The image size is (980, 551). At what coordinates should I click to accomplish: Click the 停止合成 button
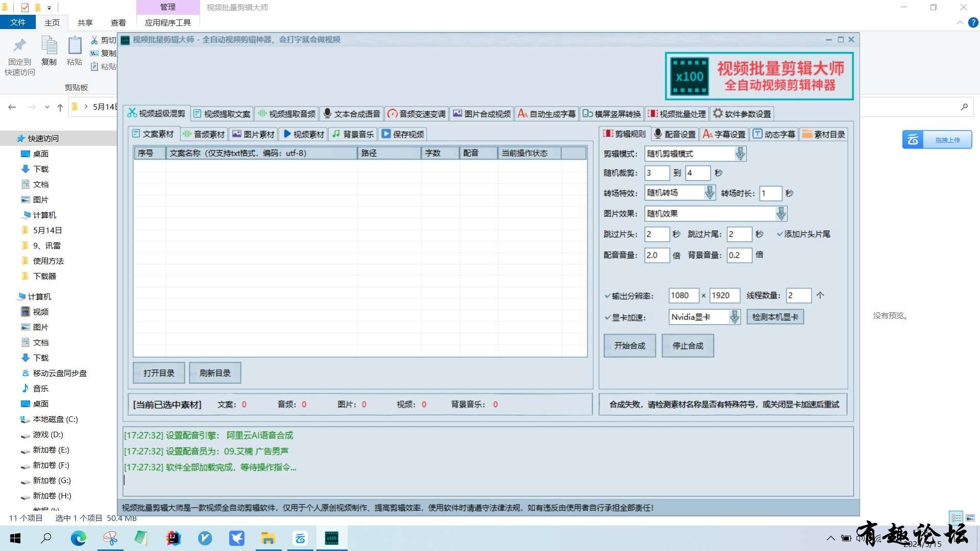tap(688, 346)
